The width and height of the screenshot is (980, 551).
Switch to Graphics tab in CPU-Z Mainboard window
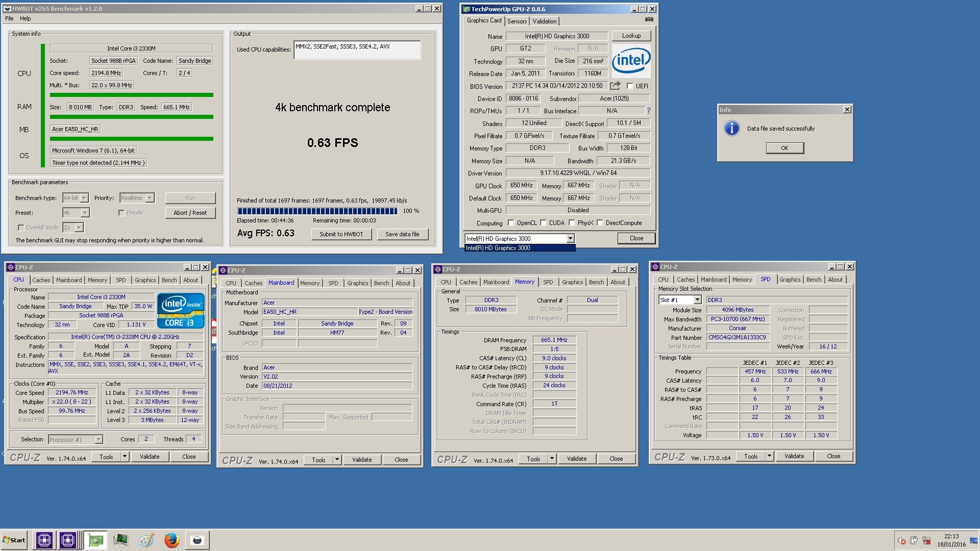click(x=357, y=283)
